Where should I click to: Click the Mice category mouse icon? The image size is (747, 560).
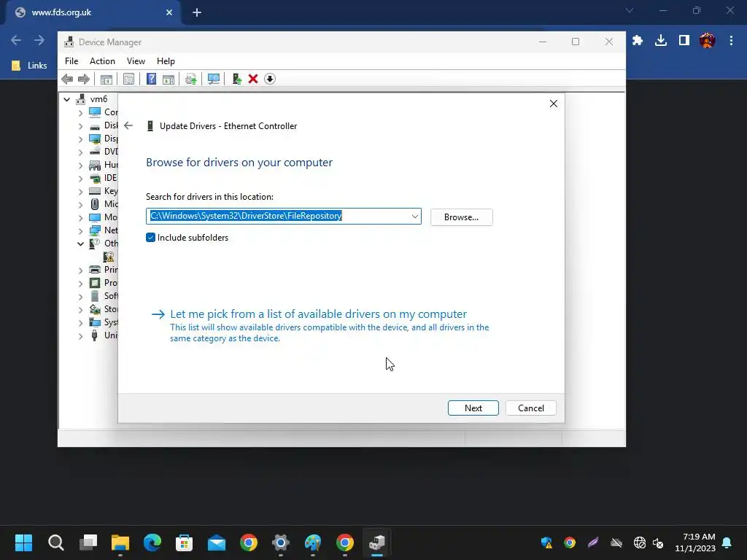click(95, 204)
